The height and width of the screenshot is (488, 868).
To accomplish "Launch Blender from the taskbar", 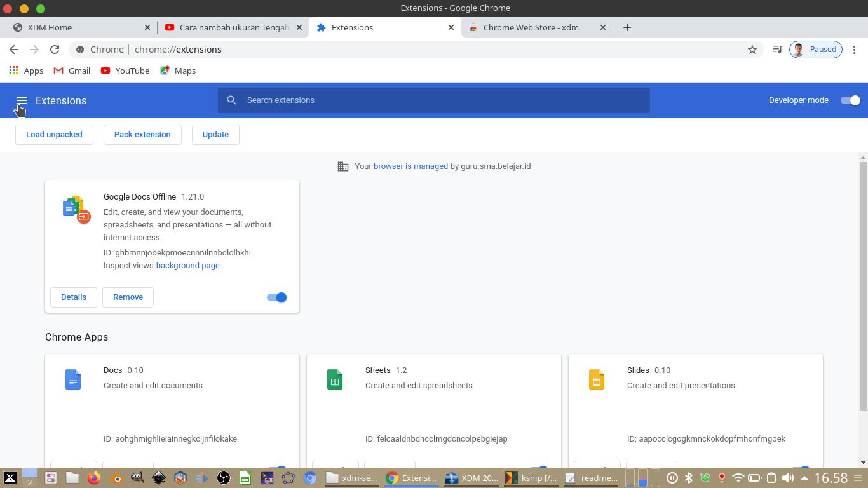I will [116, 478].
